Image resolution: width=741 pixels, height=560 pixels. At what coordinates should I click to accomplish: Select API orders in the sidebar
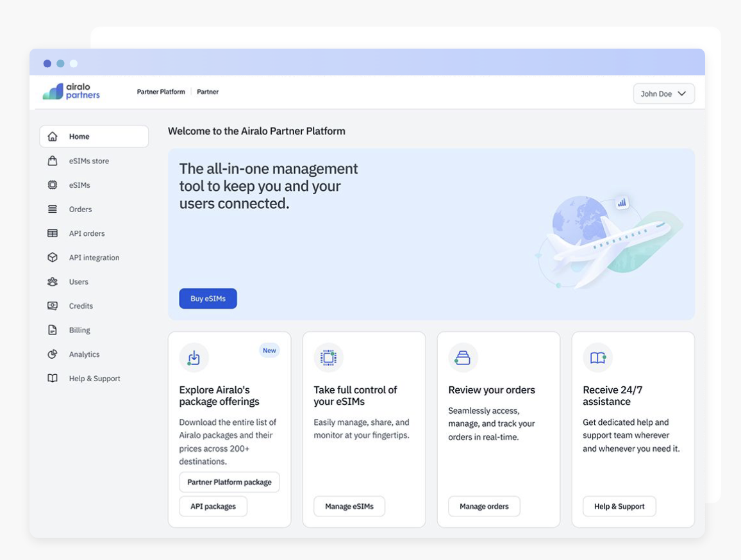click(87, 234)
